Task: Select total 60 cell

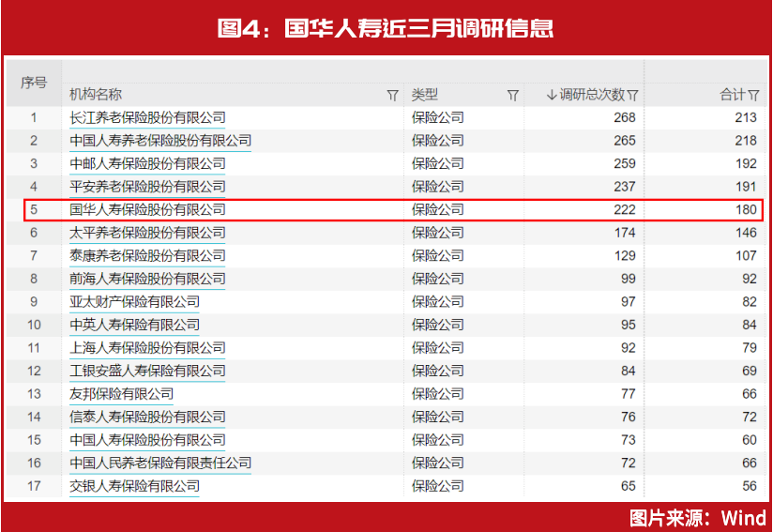Action: click(750, 440)
